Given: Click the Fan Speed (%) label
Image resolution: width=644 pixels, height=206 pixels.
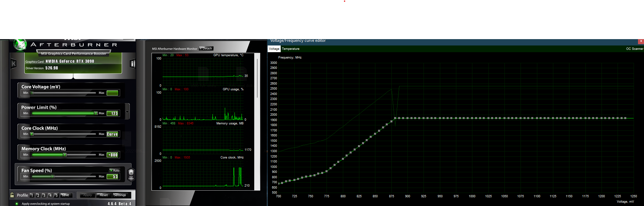Looking at the screenshot, I should [36, 171].
